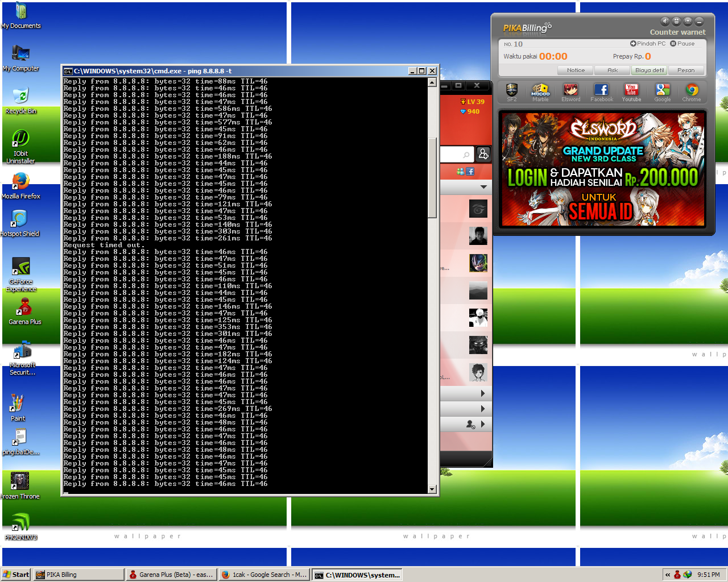Select the Mozilla Firefox desktop icon
The height and width of the screenshot is (582, 728).
pyautogui.click(x=20, y=186)
